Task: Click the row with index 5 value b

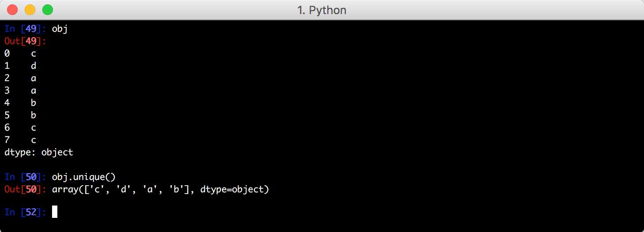Action: [20, 116]
